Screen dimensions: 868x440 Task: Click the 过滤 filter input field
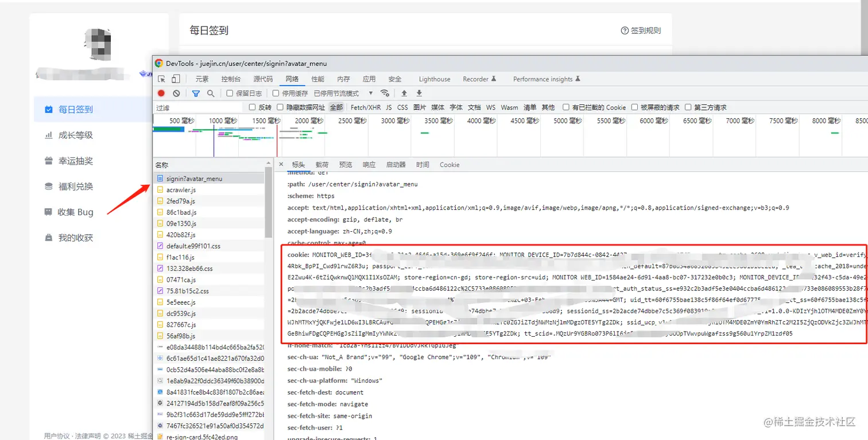tap(199, 107)
